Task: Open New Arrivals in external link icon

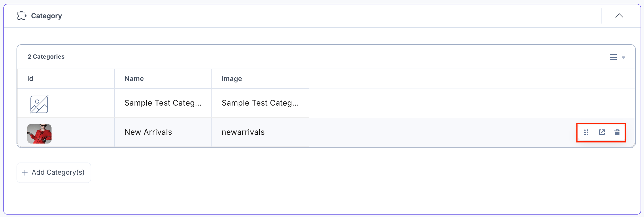Action: pyautogui.click(x=602, y=132)
